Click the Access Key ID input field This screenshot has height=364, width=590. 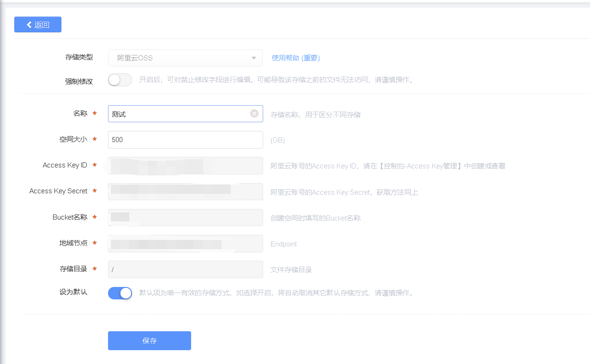click(x=185, y=166)
